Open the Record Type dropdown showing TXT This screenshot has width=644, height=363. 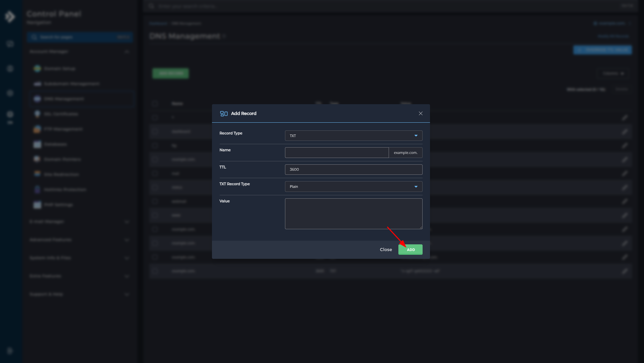(353, 135)
